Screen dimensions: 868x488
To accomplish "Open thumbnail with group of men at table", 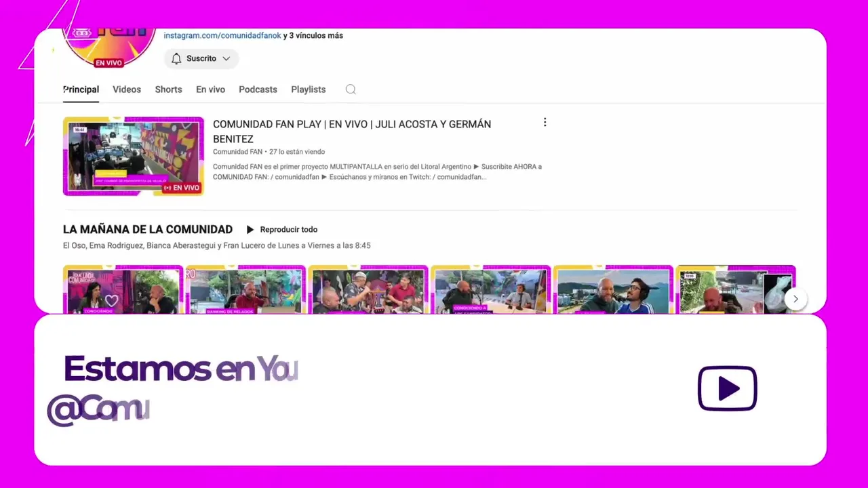I will [368, 290].
